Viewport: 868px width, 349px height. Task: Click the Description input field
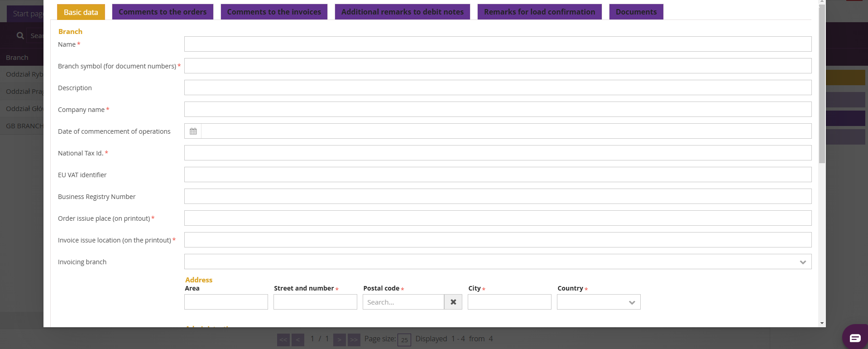coord(498,87)
